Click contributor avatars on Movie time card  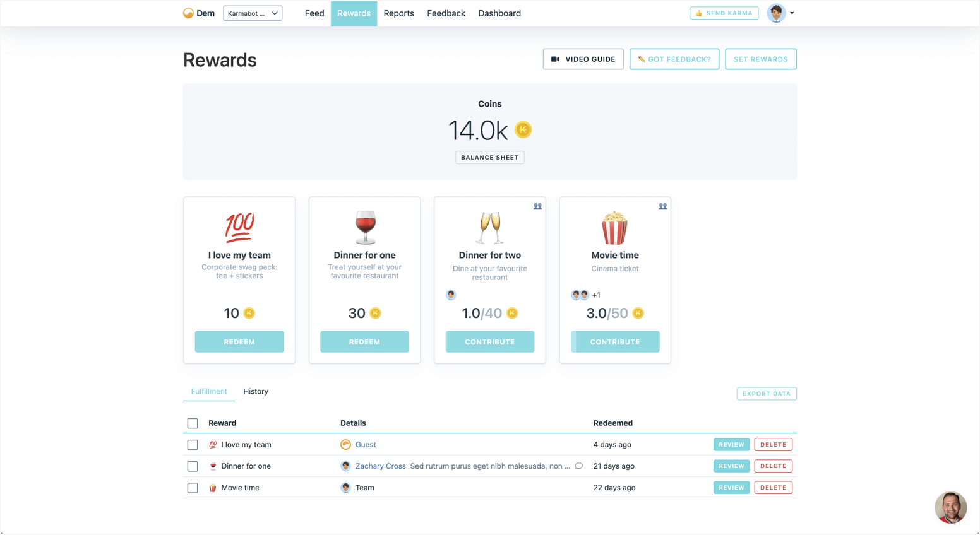coord(580,295)
